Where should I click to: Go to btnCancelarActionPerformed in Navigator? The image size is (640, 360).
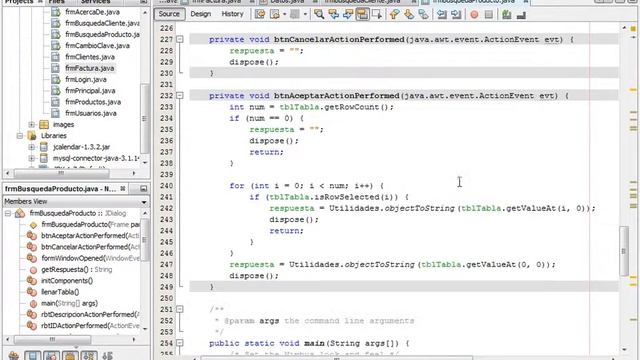[x=90, y=247]
